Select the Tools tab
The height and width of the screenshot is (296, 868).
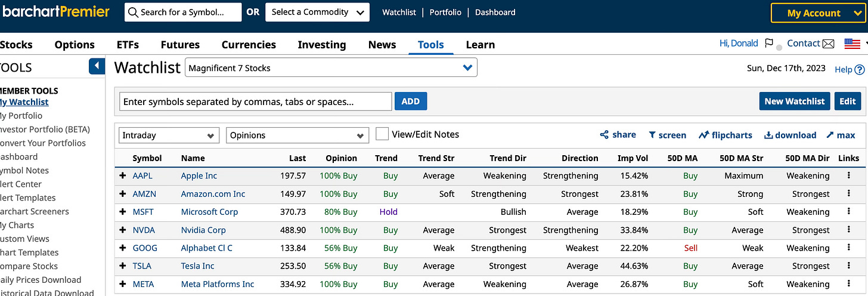point(431,45)
